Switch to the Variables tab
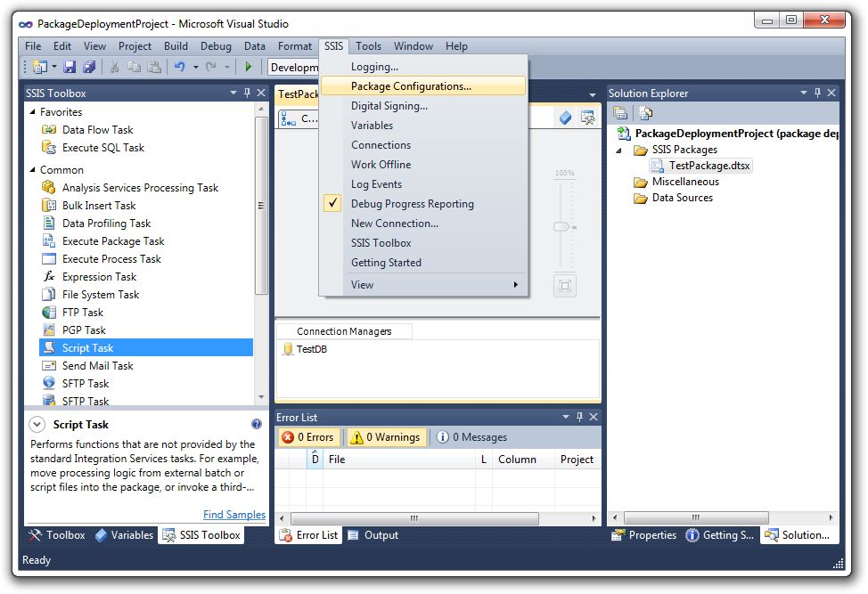This screenshot has width=868, height=594. [124, 535]
